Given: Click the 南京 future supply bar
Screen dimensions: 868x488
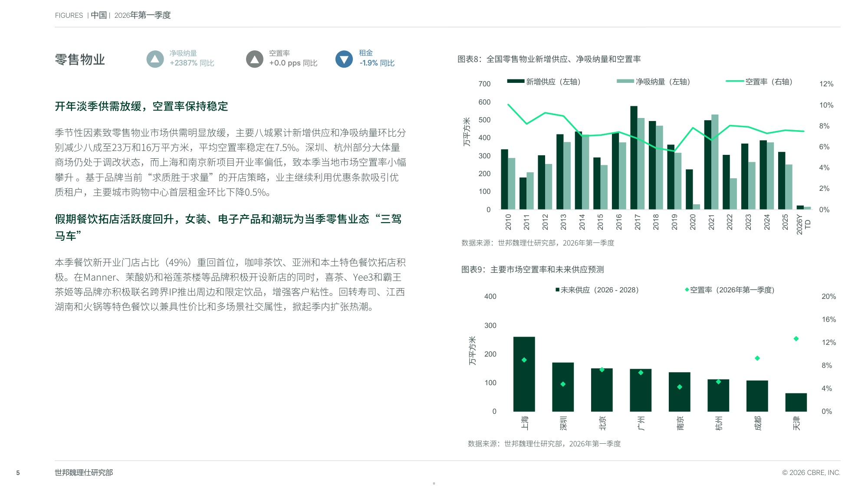Looking at the screenshot, I should click(679, 392).
